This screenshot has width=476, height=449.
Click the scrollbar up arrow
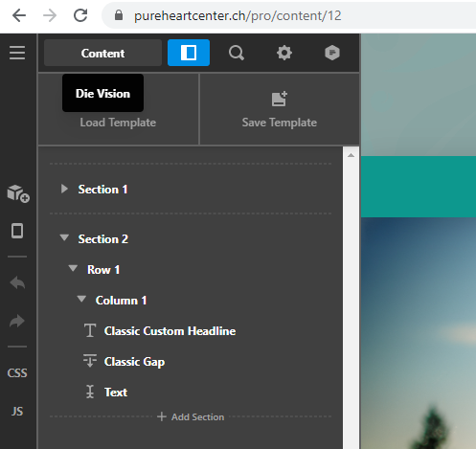(351, 155)
